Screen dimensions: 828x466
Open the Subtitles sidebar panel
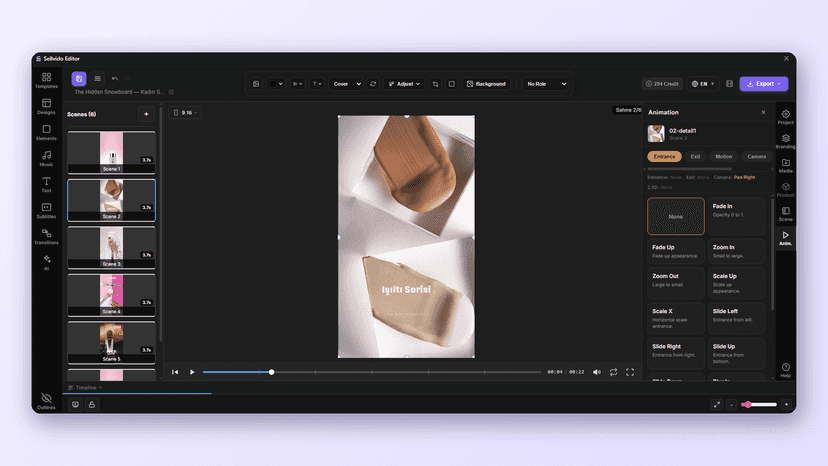[x=46, y=210]
